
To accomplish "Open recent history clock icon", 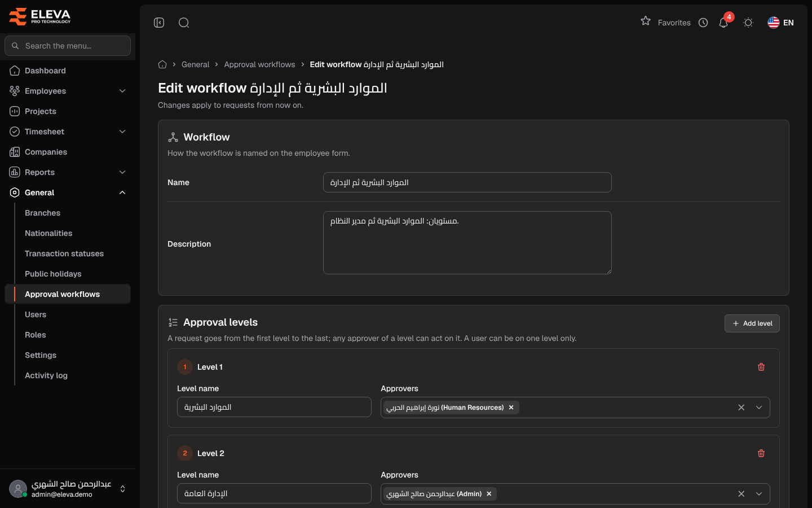I will click(703, 23).
